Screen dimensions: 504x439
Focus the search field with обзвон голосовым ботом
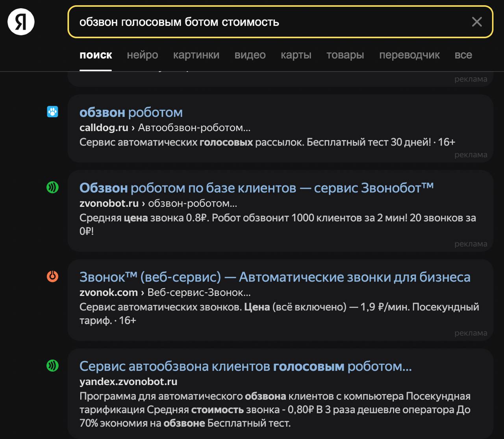click(280, 22)
